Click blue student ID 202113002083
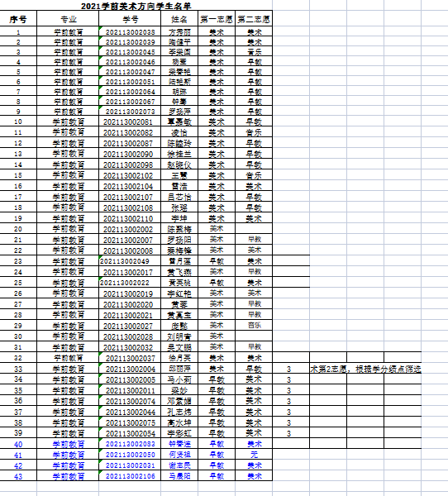The height and width of the screenshot is (496, 448). tap(130, 444)
